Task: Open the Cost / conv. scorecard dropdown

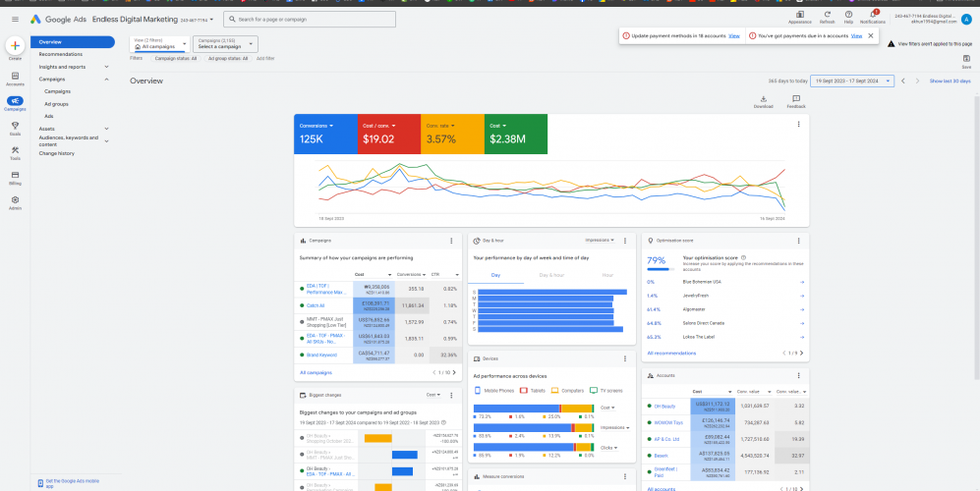Action: coord(378,126)
